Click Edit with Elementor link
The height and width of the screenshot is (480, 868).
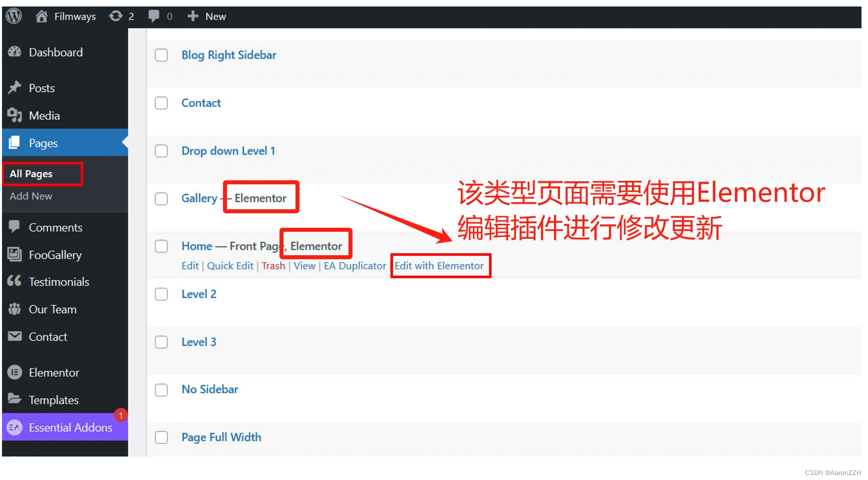coord(439,266)
